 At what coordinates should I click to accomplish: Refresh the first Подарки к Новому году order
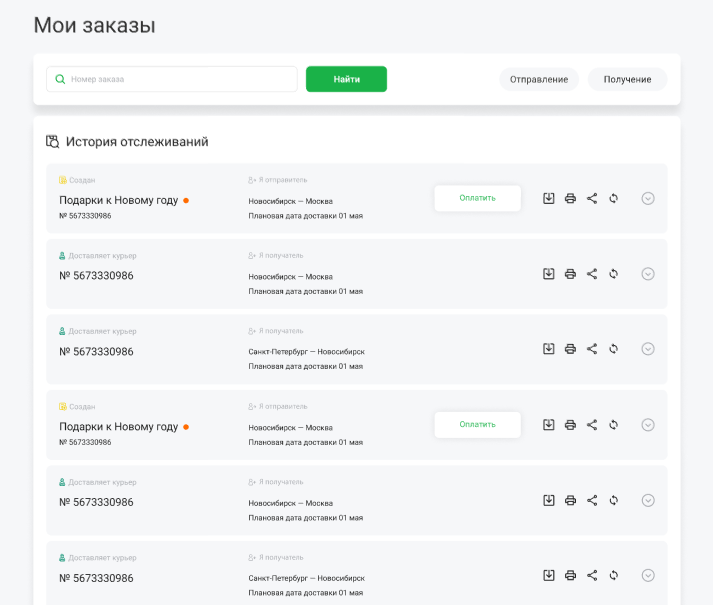[613, 198]
